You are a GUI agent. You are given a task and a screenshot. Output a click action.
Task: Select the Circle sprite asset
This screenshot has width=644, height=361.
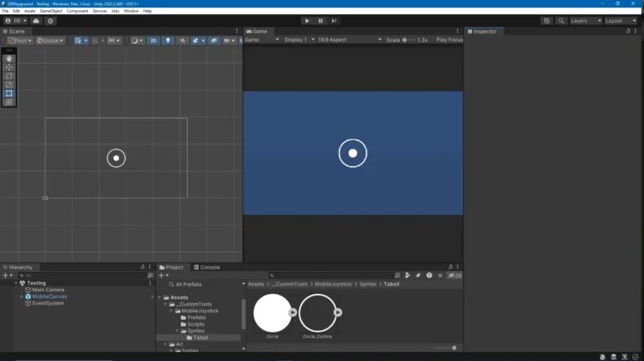pos(273,317)
